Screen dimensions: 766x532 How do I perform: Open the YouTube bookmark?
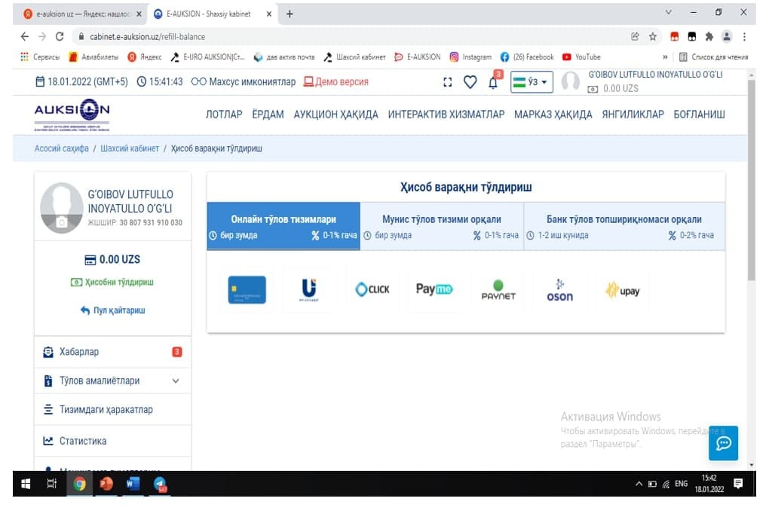(x=581, y=57)
